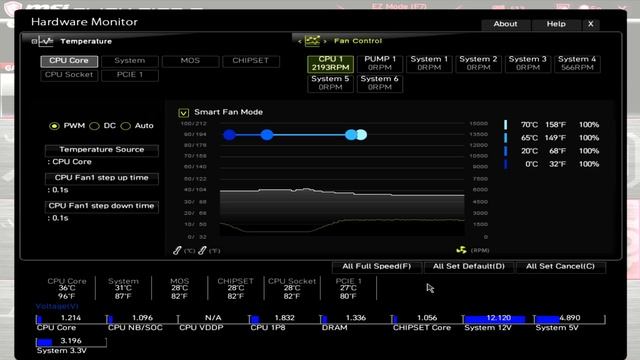The height and width of the screenshot is (360, 640).
Task: Select the System 1 fan header
Action: point(429,64)
